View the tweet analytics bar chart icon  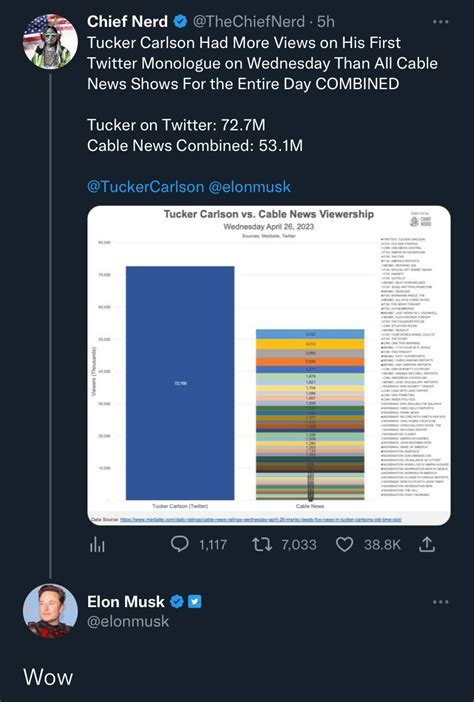(97, 544)
